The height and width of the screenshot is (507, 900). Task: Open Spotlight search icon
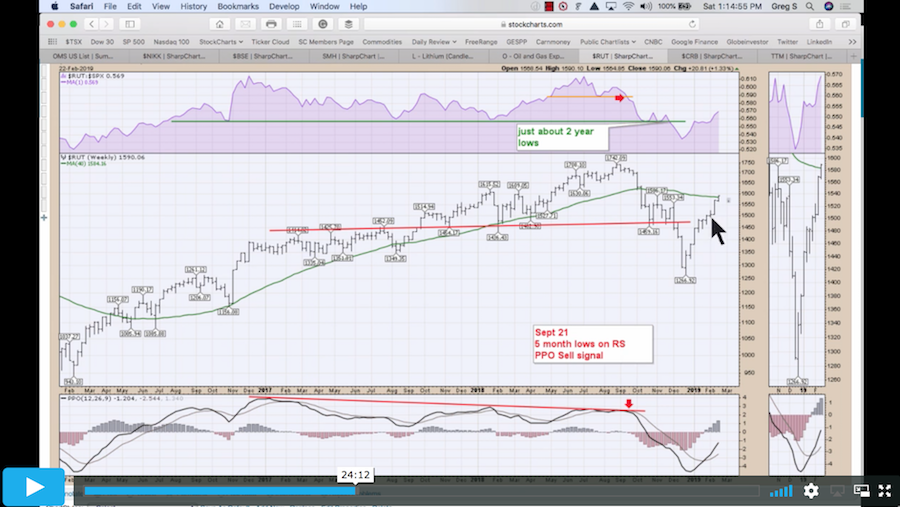tap(810, 6)
